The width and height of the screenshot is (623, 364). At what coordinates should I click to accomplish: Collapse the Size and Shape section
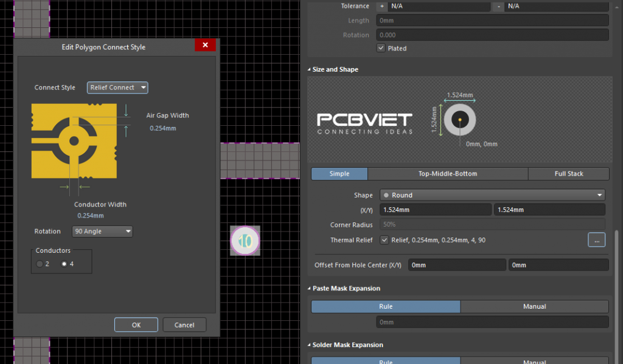(308, 70)
